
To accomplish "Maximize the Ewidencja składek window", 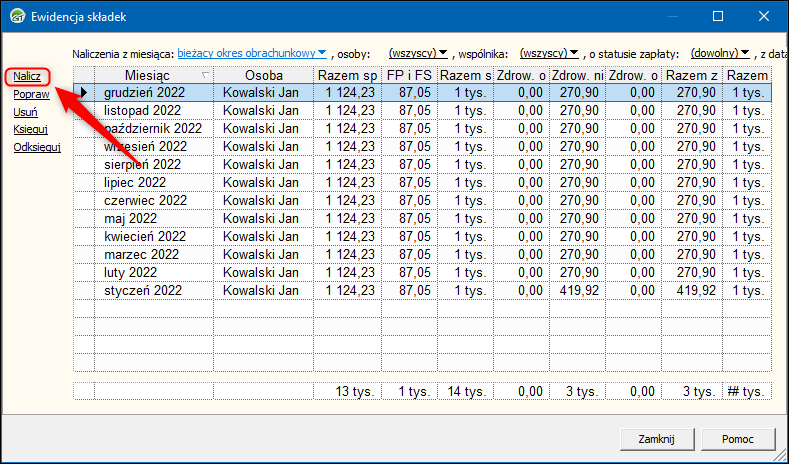I will [x=717, y=17].
